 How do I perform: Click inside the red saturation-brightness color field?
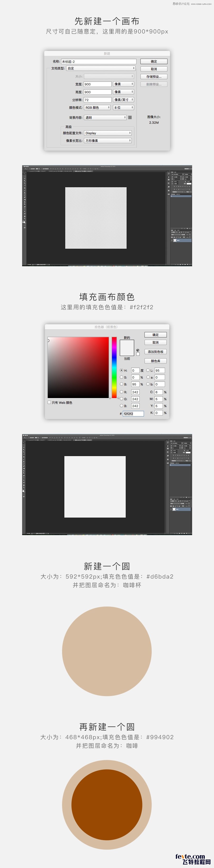coord(78,367)
